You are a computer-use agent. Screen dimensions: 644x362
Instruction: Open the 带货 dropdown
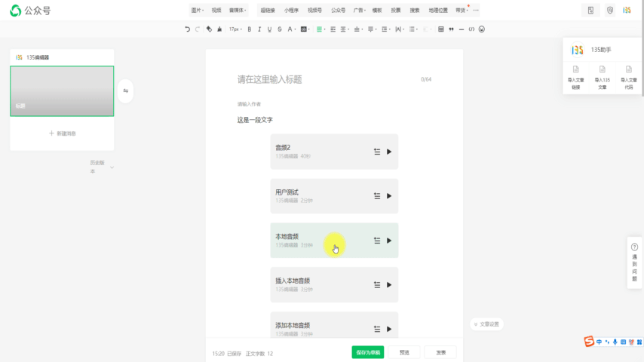click(462, 11)
